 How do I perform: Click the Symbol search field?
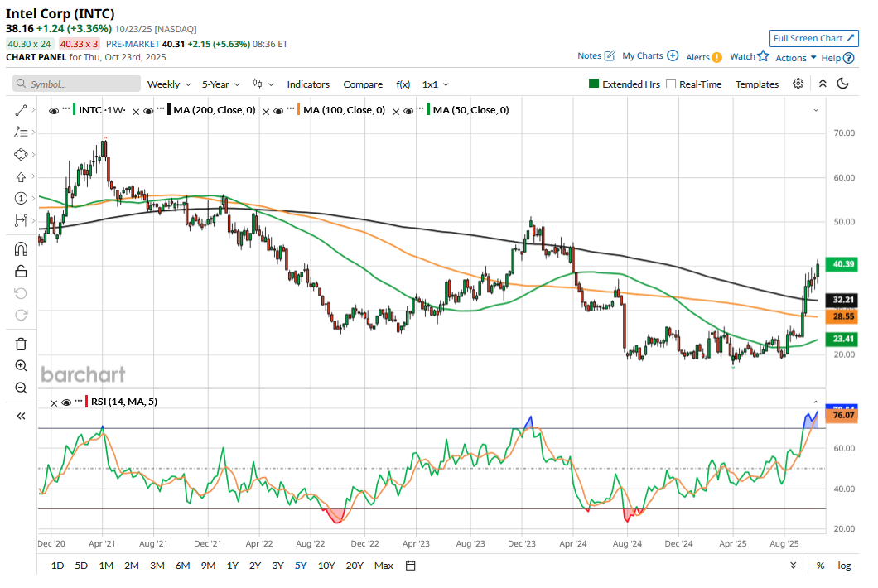pos(77,84)
